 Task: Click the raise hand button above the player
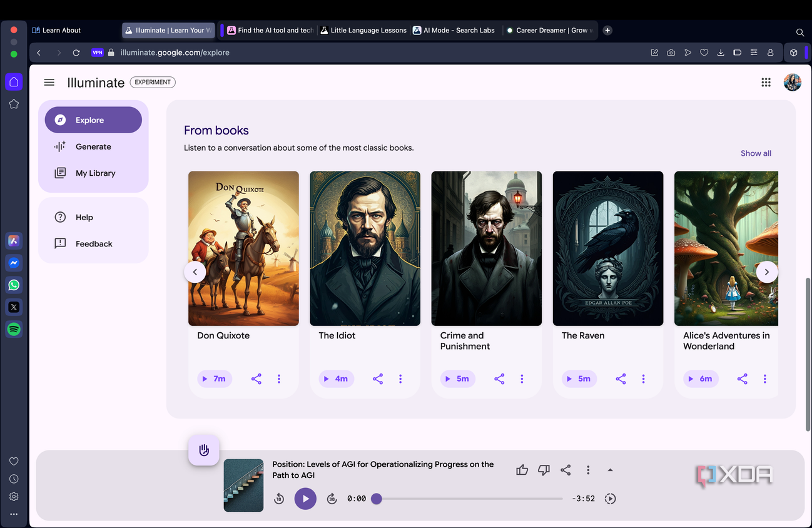point(204,450)
